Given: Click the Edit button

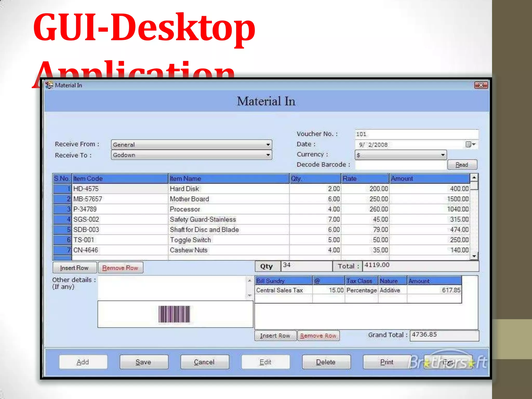Looking at the screenshot, I should click(x=265, y=362).
